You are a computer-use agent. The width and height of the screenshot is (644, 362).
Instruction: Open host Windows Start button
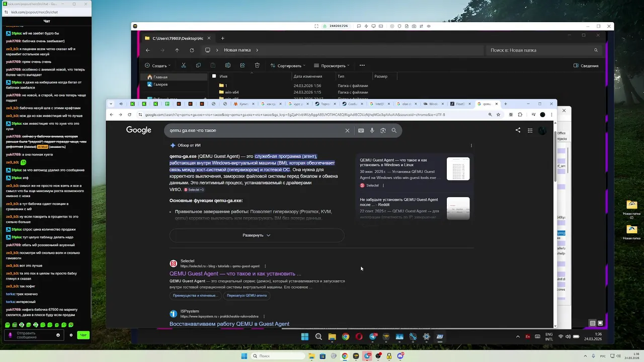244,356
